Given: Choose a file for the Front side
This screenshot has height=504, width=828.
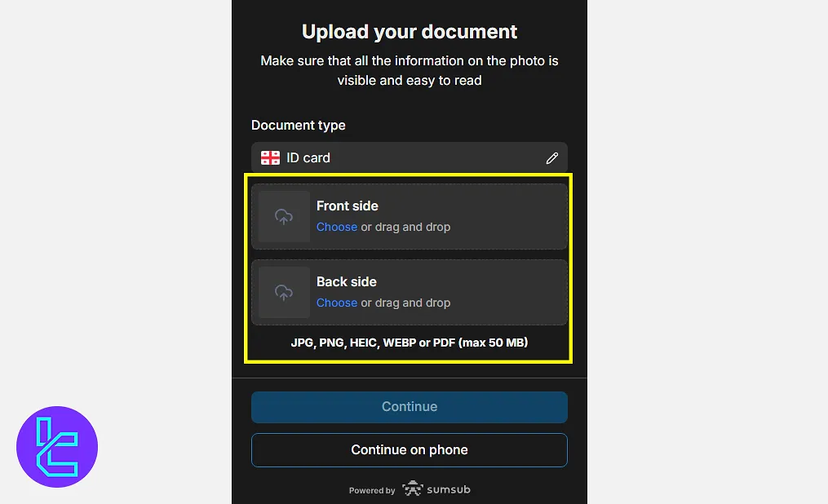Looking at the screenshot, I should [x=336, y=227].
